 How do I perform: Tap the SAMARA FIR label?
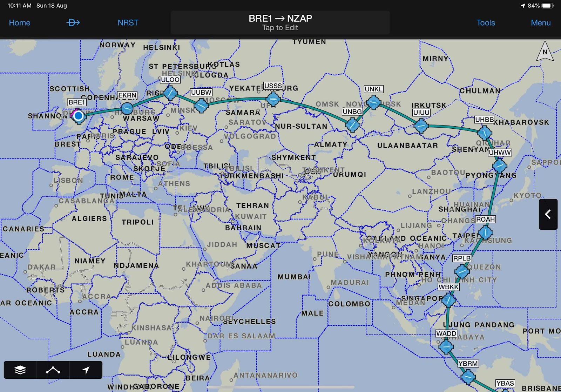pos(243,113)
